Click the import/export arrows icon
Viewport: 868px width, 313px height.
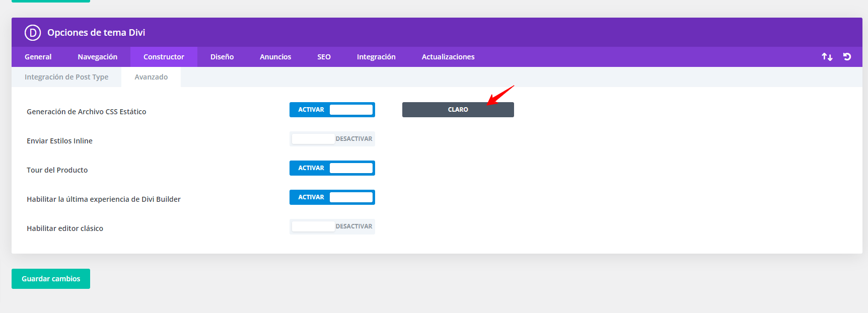point(827,57)
